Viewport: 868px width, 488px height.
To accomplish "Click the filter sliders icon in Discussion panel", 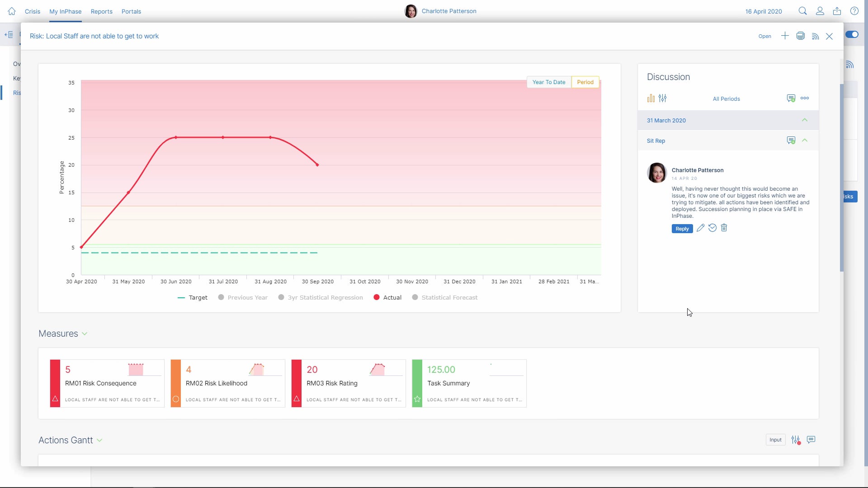I will point(663,98).
